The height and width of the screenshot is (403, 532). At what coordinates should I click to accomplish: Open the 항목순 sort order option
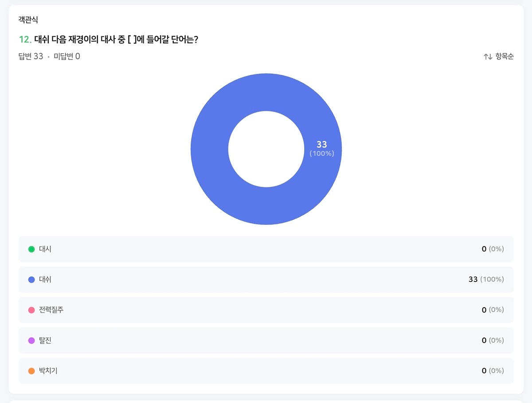(x=499, y=56)
